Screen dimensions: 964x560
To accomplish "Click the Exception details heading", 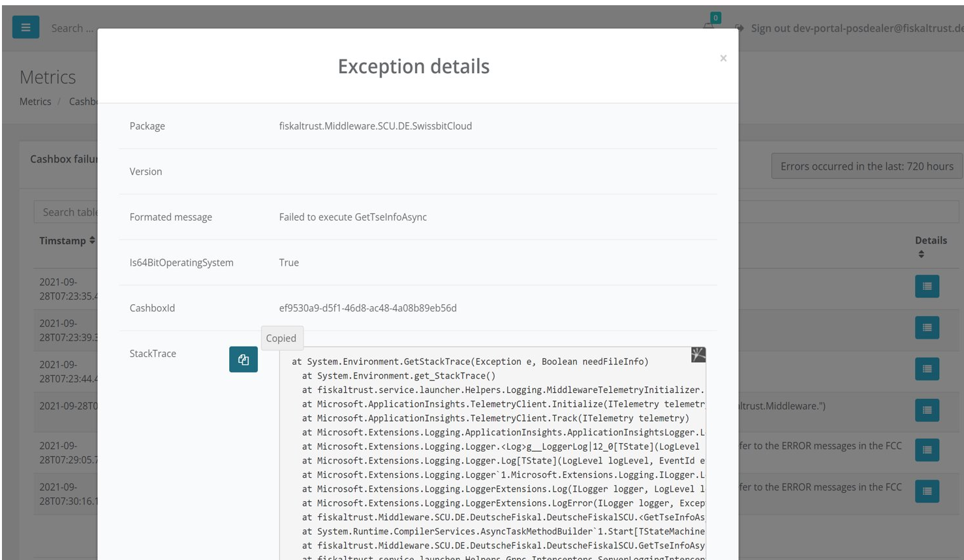I will [x=413, y=67].
